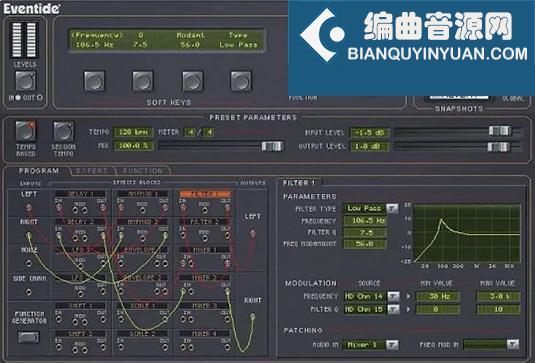This screenshot has height=363, width=535.
Task: Select the Filter 2 block header
Action: 205,222
